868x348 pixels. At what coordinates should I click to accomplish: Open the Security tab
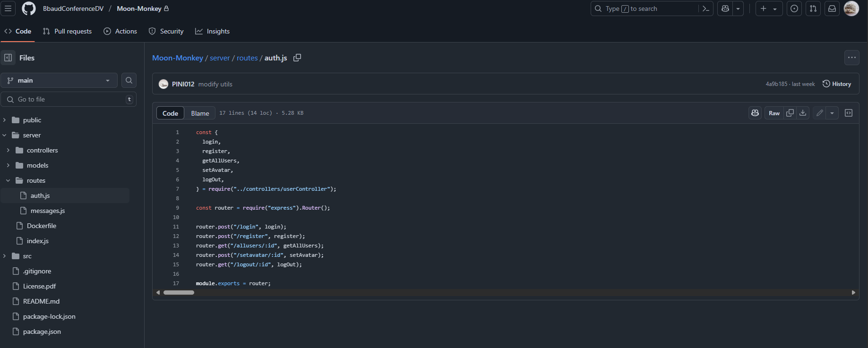point(166,31)
